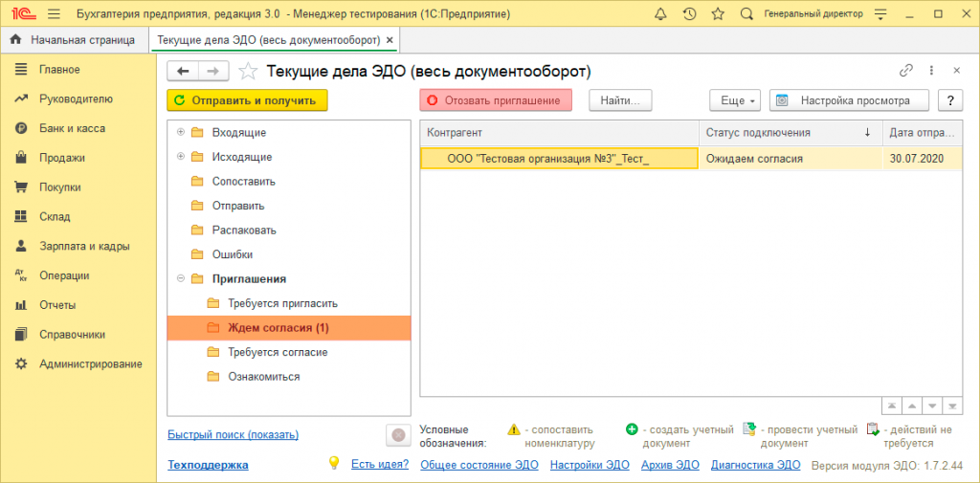This screenshot has height=483, width=980.
Task: Close the Текущие дела ЭДО form
Action: click(956, 71)
